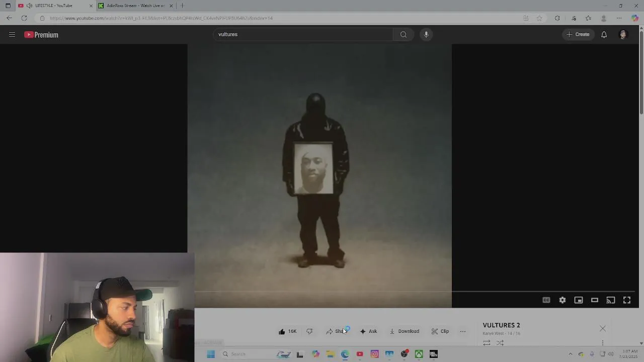Open Xbox app from taskbar
The height and width of the screenshot is (362, 644).
point(419,354)
